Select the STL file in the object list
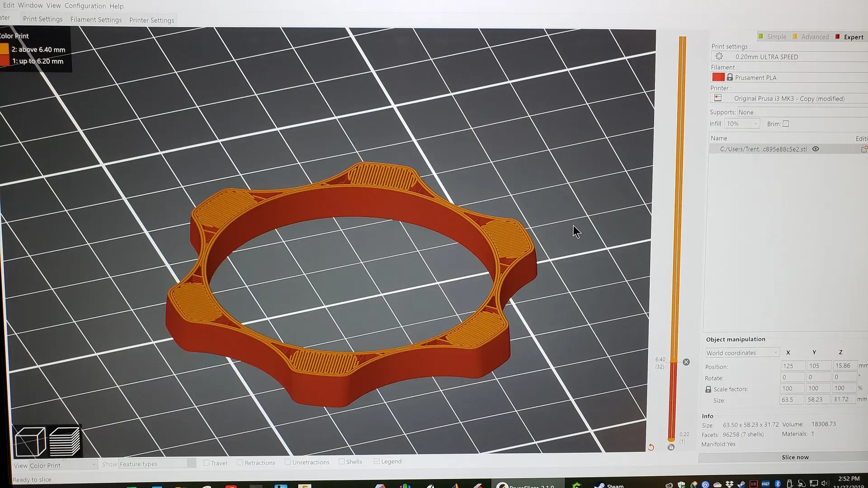The width and height of the screenshot is (868, 488). tap(788, 149)
